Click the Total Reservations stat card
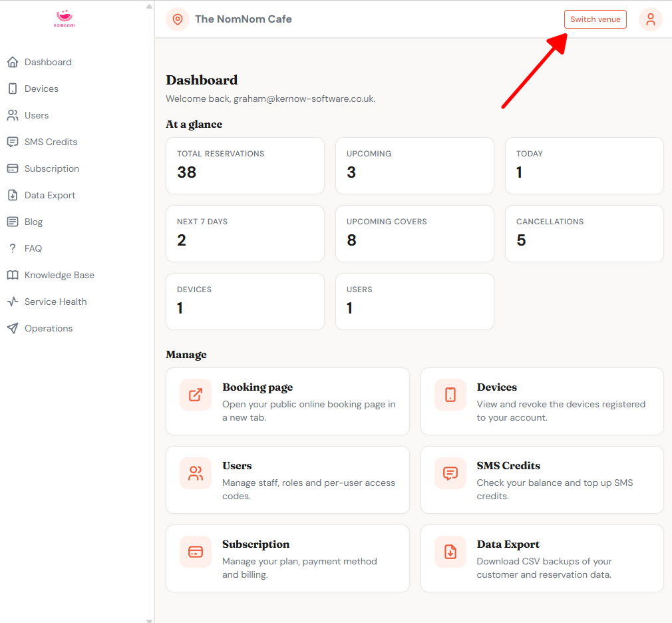 pyautogui.click(x=245, y=166)
